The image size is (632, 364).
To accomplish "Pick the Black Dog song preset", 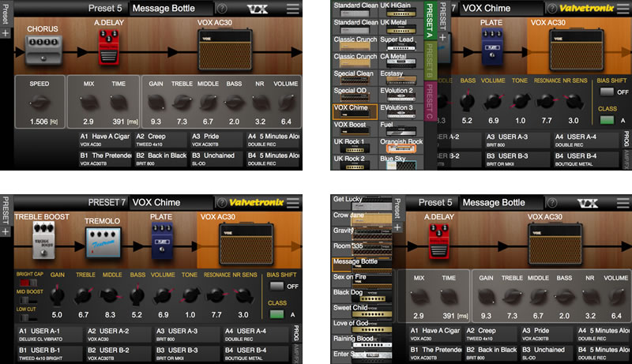I will point(362,295).
